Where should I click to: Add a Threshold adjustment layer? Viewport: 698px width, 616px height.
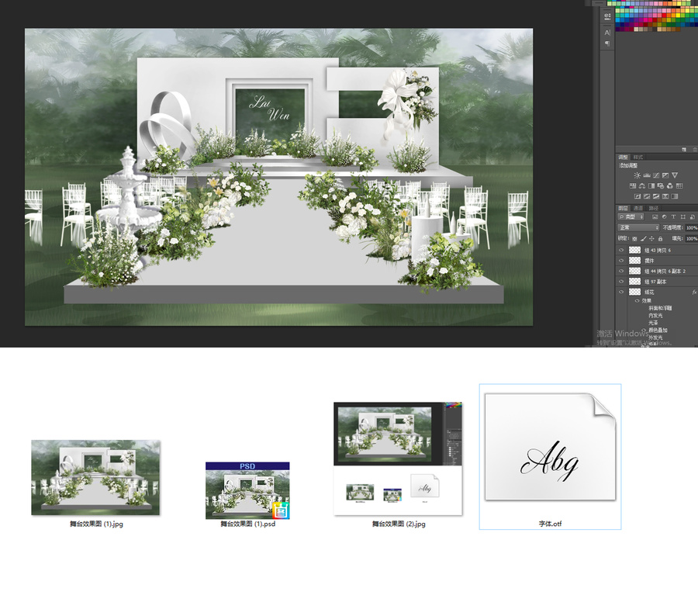point(656,196)
